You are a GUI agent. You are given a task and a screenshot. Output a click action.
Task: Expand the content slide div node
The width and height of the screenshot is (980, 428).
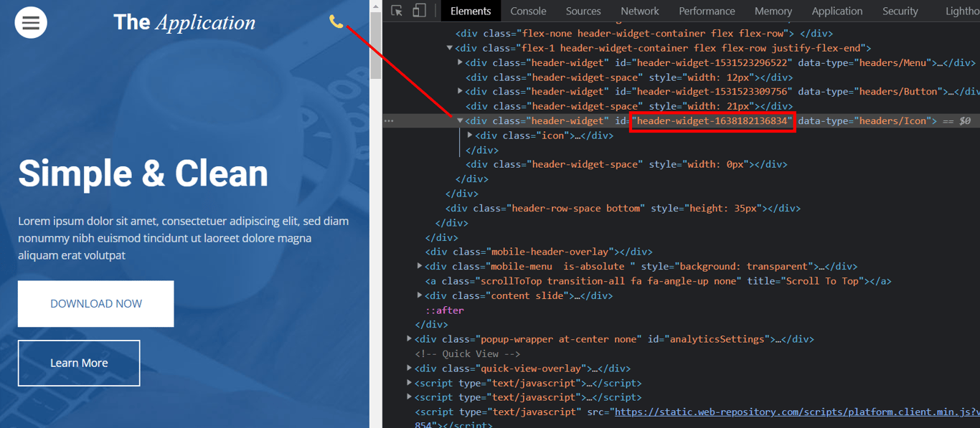pos(420,295)
